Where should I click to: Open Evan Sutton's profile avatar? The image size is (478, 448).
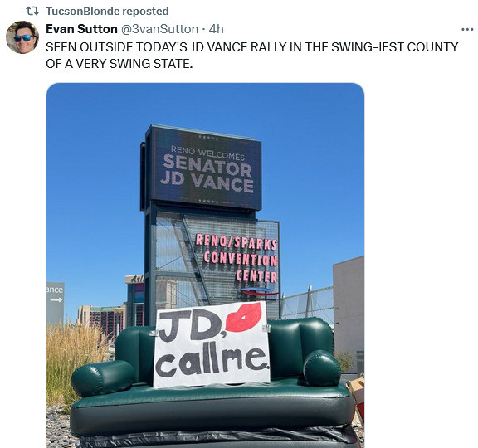(22, 37)
